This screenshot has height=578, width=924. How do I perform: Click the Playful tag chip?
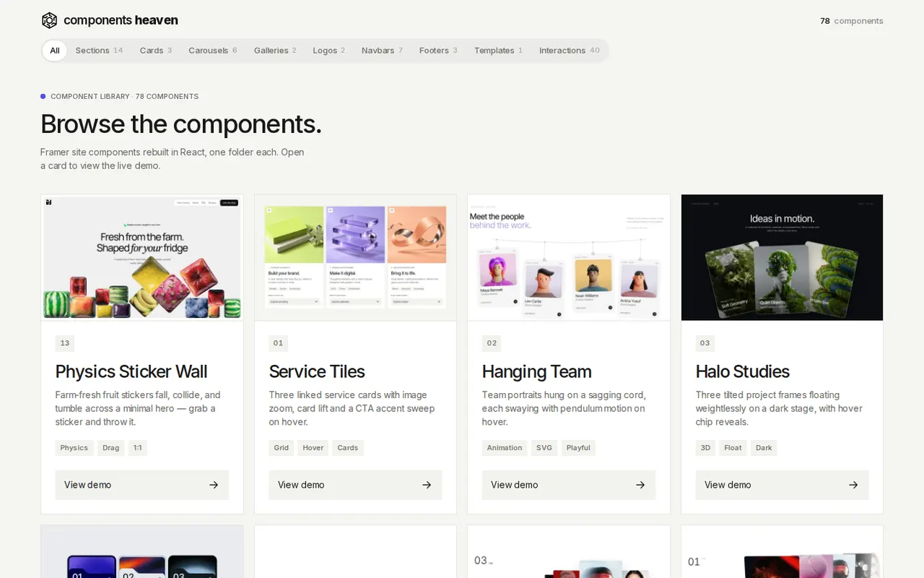[578, 448]
